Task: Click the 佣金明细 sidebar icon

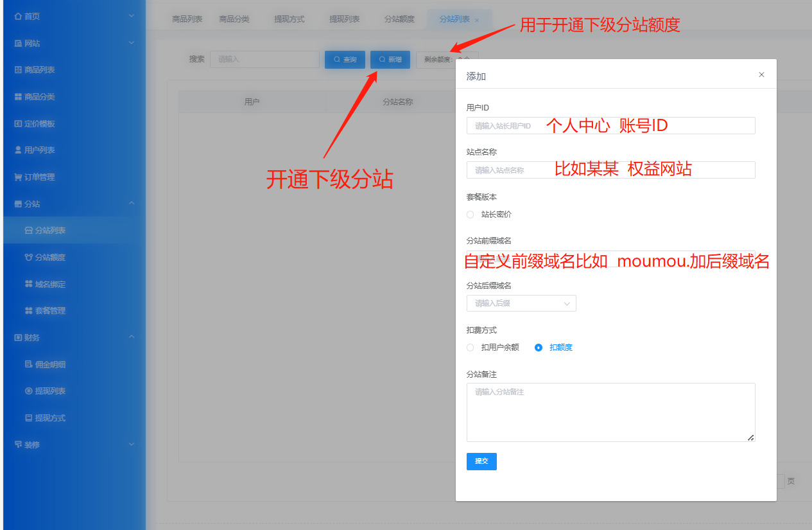Action: pyautogui.click(x=28, y=365)
